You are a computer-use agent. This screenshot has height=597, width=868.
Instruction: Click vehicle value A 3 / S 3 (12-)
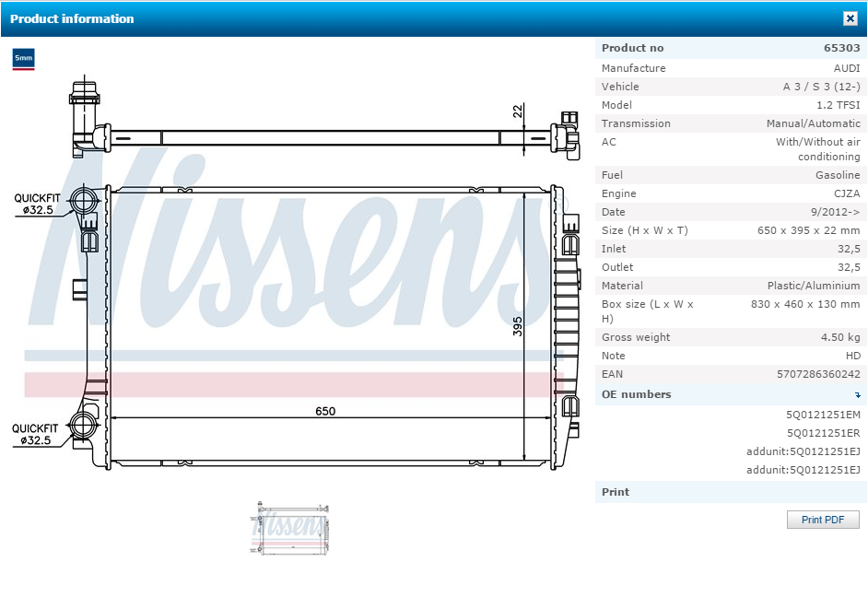(822, 87)
